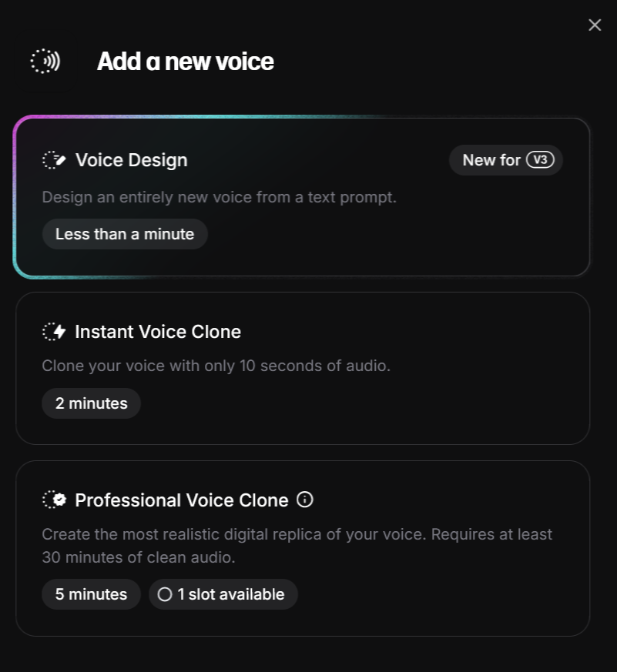The image size is (617, 672).
Task: Click the circle icon in slot available badge
Action: 165,594
